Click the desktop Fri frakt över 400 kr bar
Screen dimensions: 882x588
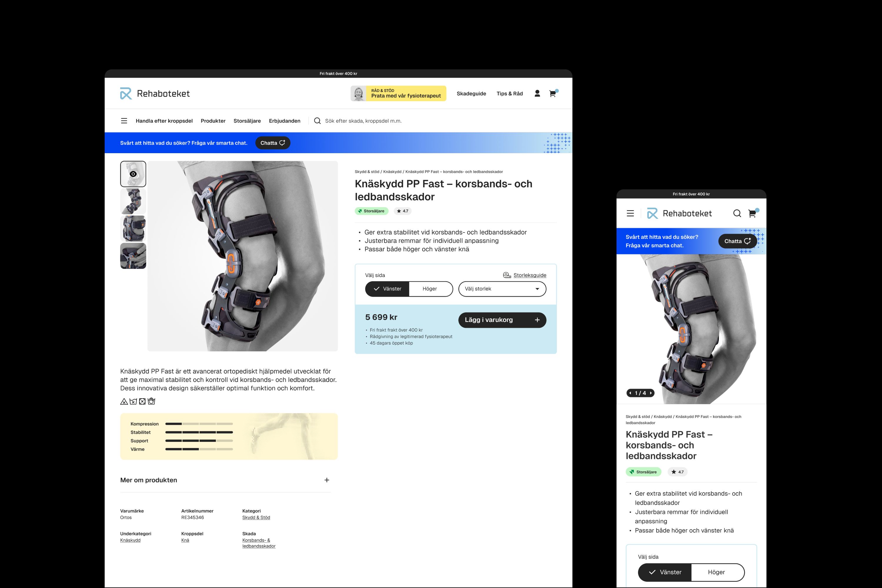[x=338, y=73]
